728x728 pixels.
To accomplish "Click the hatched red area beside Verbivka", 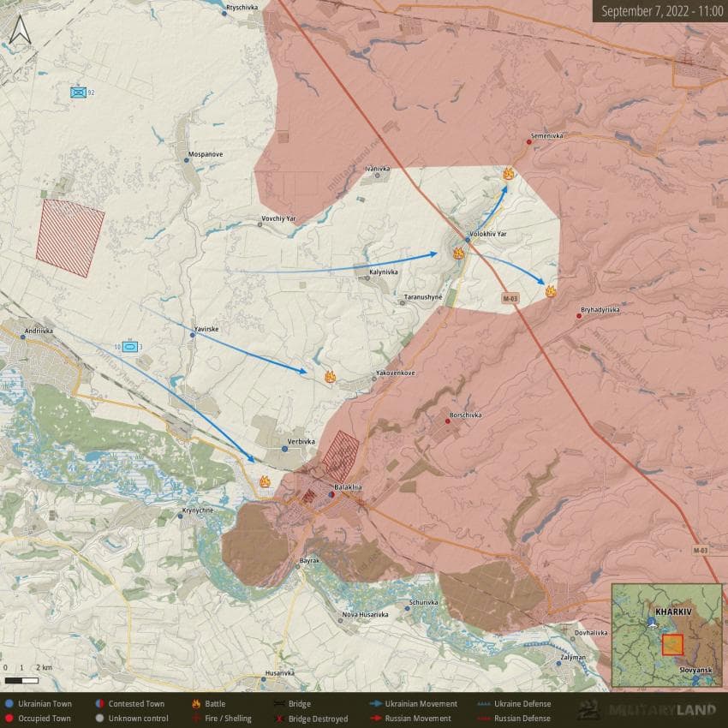I will click(340, 456).
